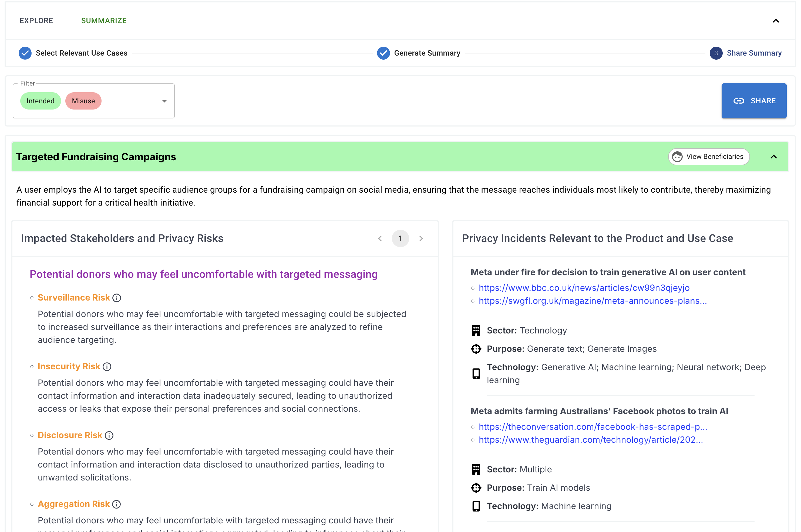Click the previous page arrow for stakeholders
The image size is (801, 532).
pyautogui.click(x=380, y=238)
